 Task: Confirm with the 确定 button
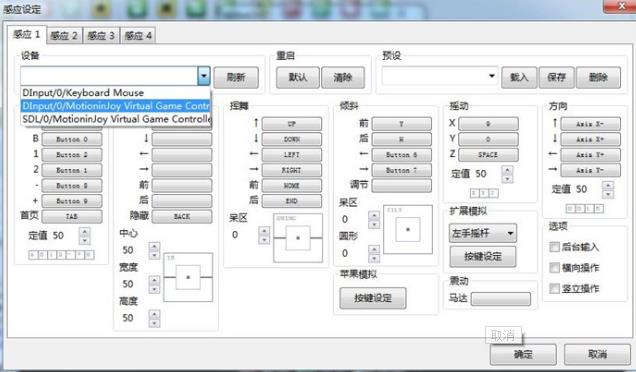pyautogui.click(x=523, y=354)
